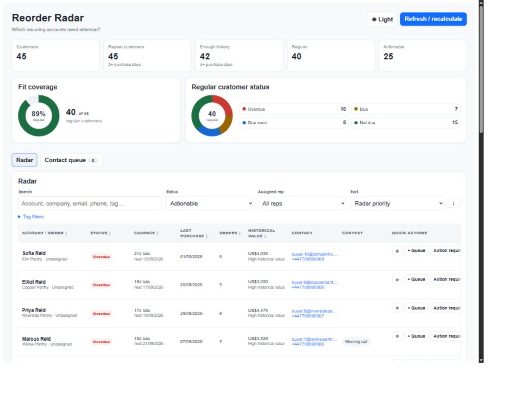The image size is (532, 399).
Task: Click phone number +447700900008
Action: coord(308,287)
